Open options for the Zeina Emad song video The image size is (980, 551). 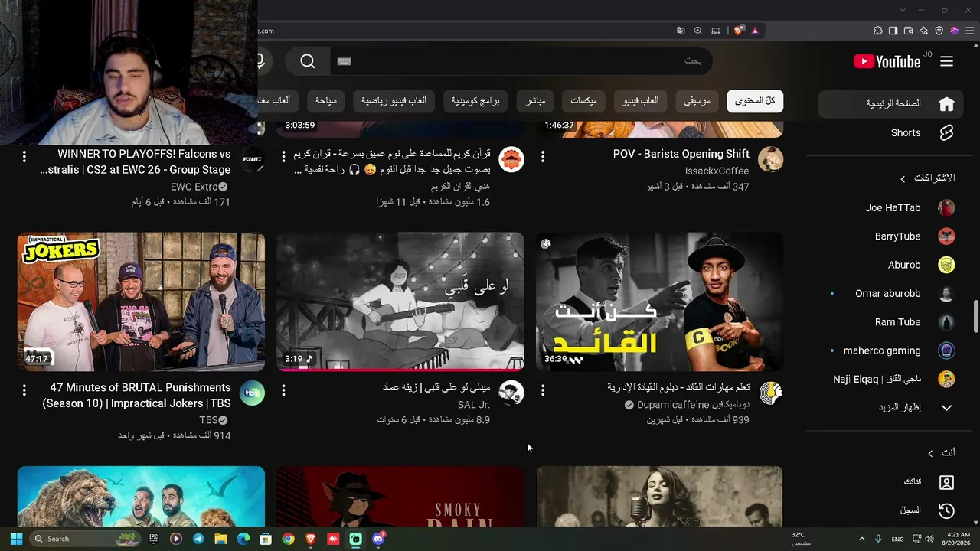point(283,390)
